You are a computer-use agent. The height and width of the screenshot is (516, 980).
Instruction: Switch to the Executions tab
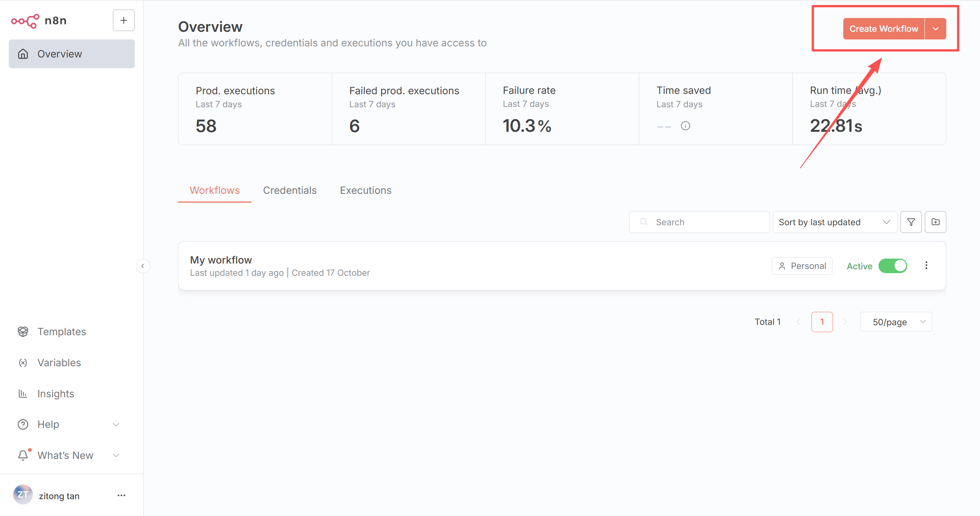tap(365, 190)
